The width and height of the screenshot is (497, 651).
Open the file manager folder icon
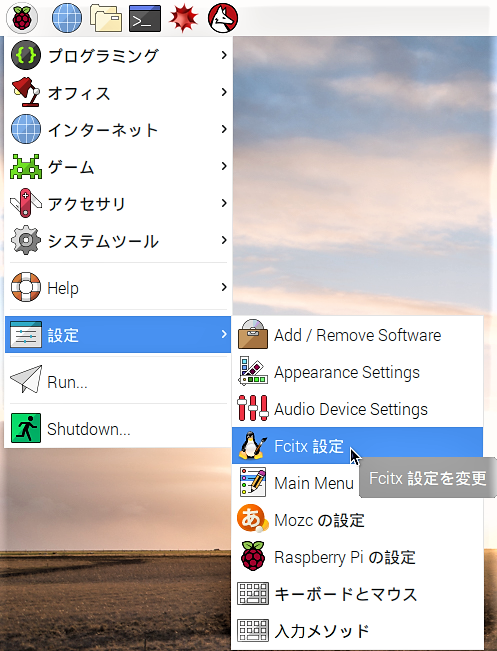[x=106, y=18]
